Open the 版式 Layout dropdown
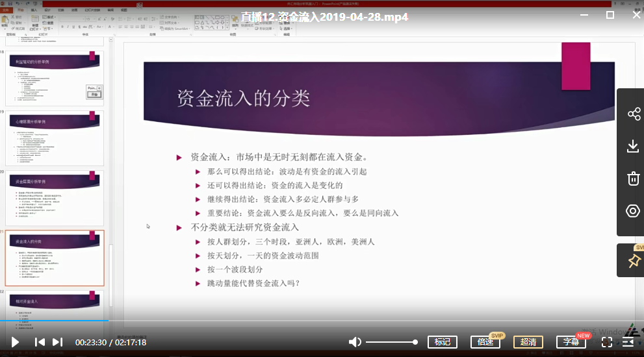The image size is (644, 357). pos(49,17)
